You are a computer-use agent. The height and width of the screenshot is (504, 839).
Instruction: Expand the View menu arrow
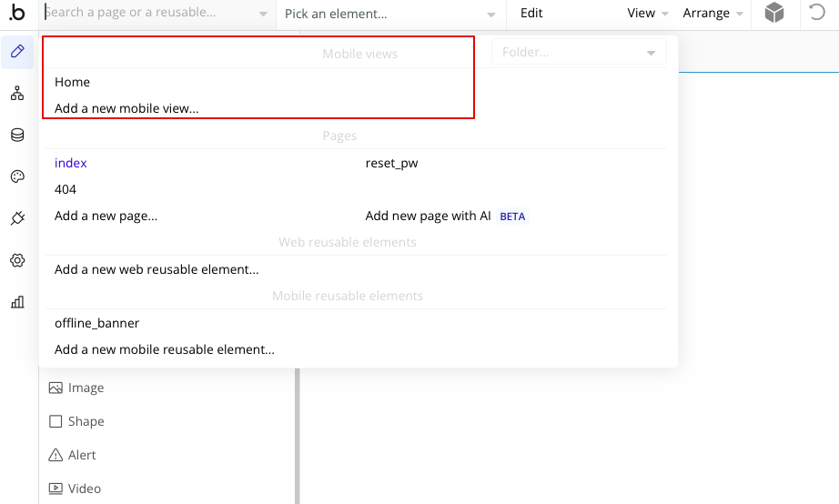(665, 14)
